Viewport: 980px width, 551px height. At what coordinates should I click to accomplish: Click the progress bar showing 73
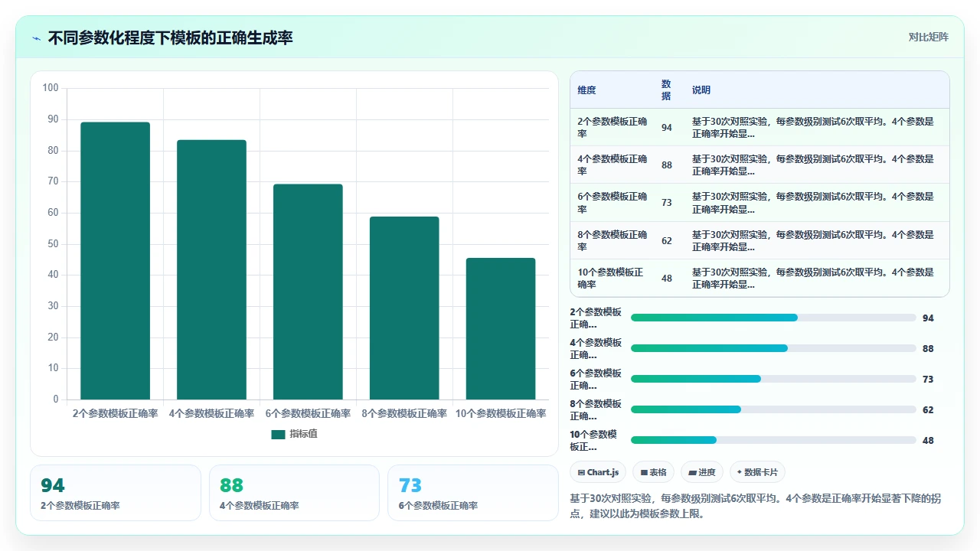click(x=773, y=379)
